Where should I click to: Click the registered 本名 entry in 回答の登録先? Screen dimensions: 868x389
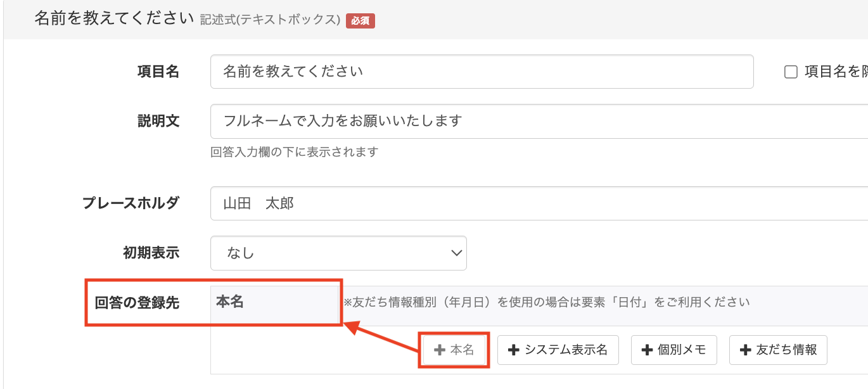pyautogui.click(x=230, y=302)
